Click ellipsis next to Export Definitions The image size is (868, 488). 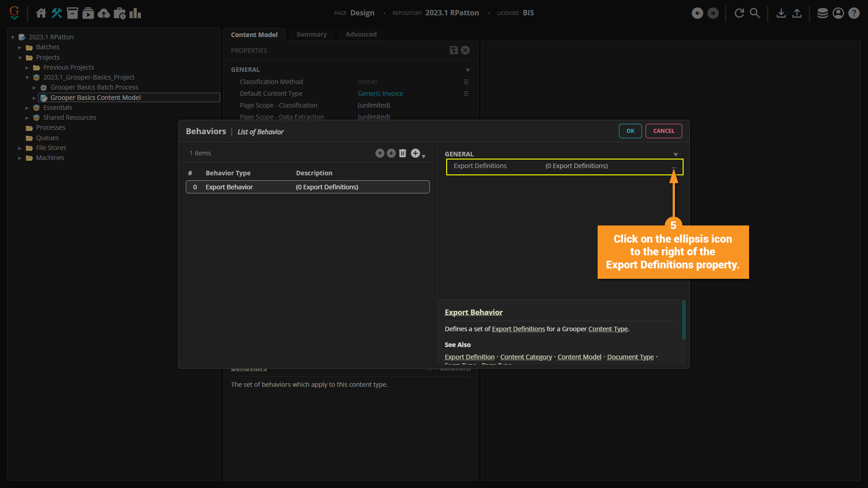(674, 167)
